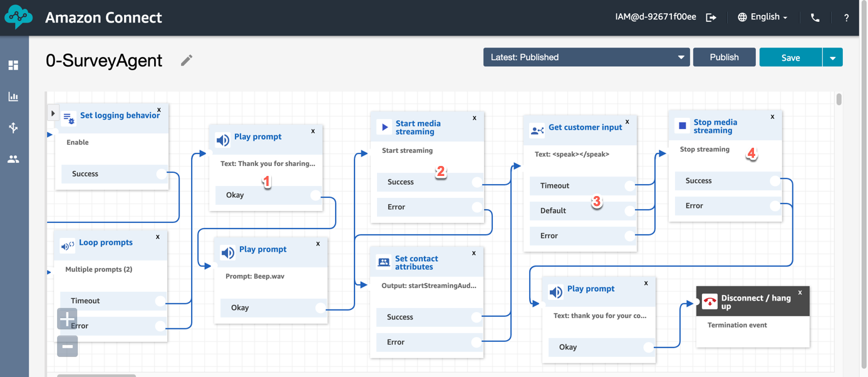Remove the Start media streaming block with x
Image resolution: width=868 pixels, height=377 pixels.
(x=475, y=118)
